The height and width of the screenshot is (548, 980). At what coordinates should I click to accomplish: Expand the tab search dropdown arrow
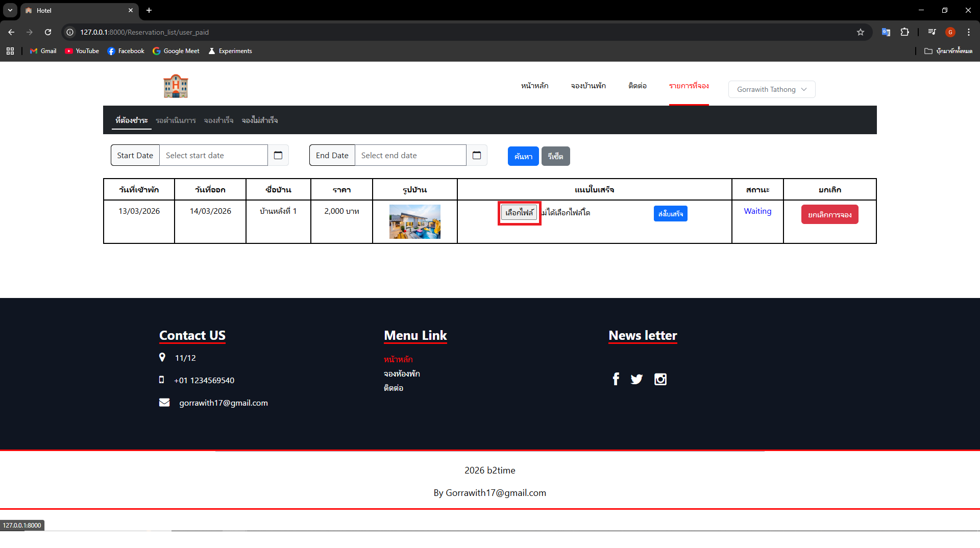[10, 10]
